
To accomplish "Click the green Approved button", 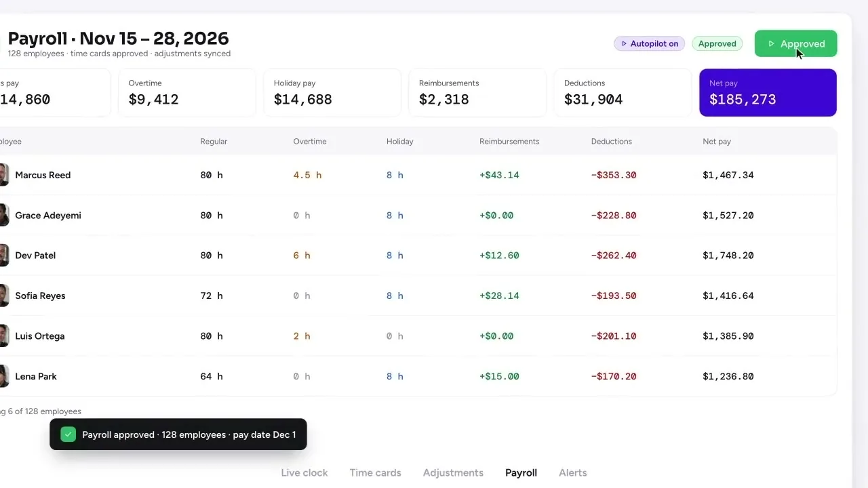I will click(795, 43).
